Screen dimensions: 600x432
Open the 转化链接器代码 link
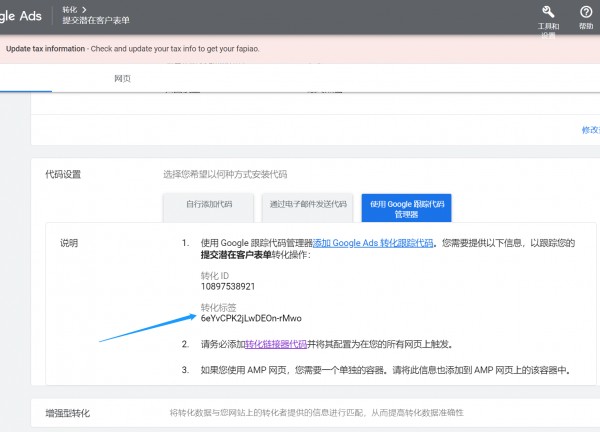276,344
